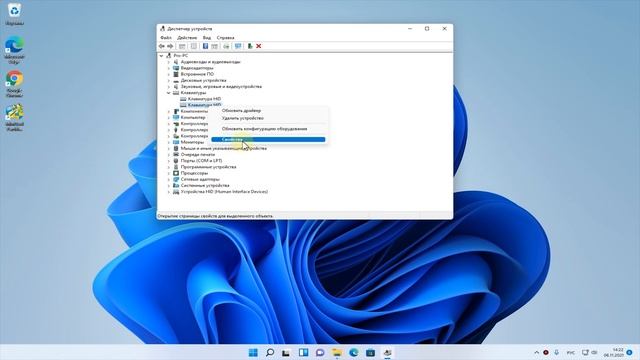Click the taskbar clock and date
The height and width of the screenshot is (360, 640).
613,352
